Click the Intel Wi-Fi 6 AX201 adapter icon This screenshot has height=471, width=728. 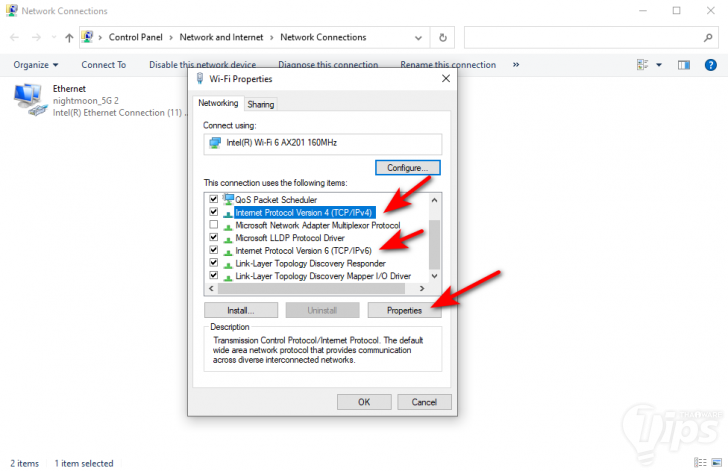(215, 143)
